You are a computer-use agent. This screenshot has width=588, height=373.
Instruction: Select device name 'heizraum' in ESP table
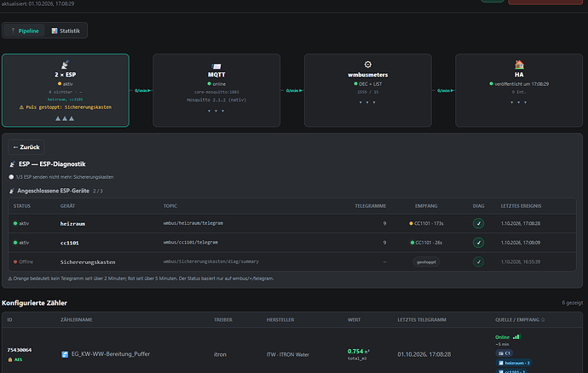[x=72, y=224]
